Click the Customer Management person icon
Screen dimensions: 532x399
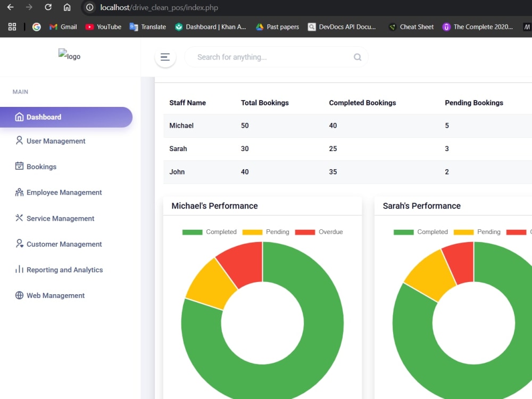pos(19,244)
